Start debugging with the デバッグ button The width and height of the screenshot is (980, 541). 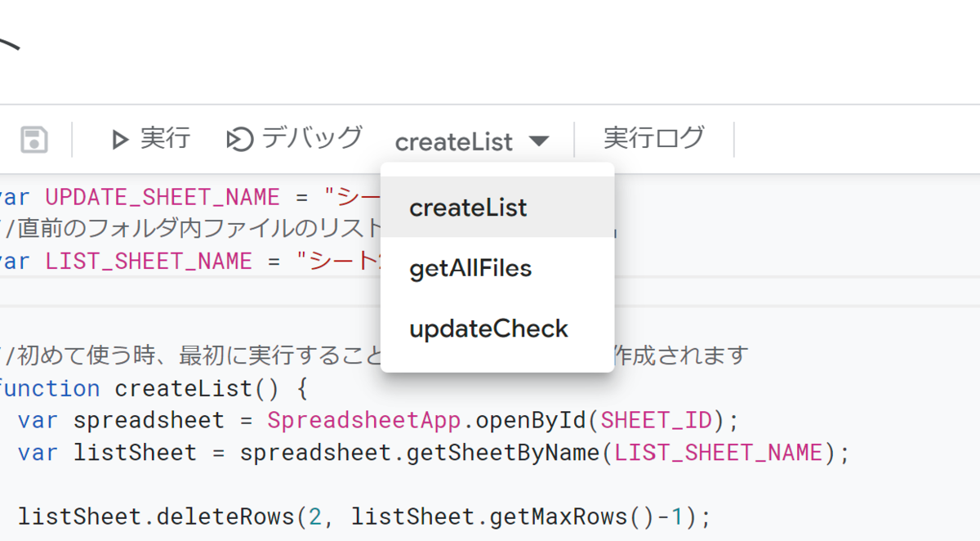294,139
